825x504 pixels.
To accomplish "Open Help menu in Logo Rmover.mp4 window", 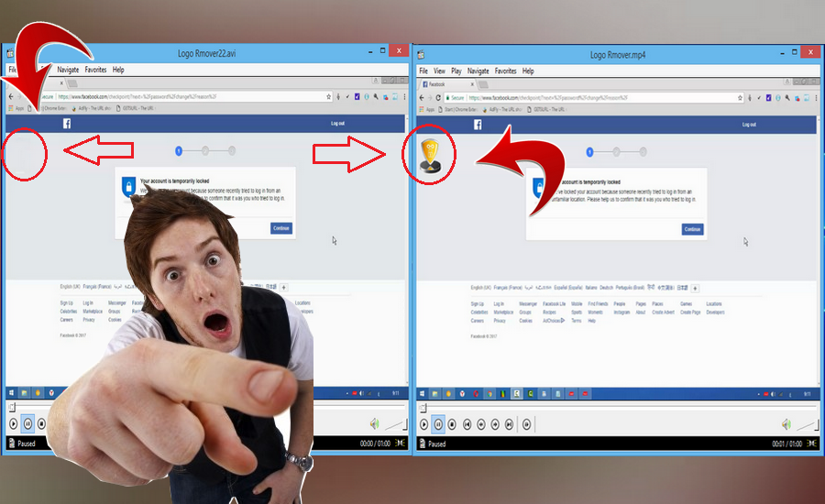I will (528, 71).
